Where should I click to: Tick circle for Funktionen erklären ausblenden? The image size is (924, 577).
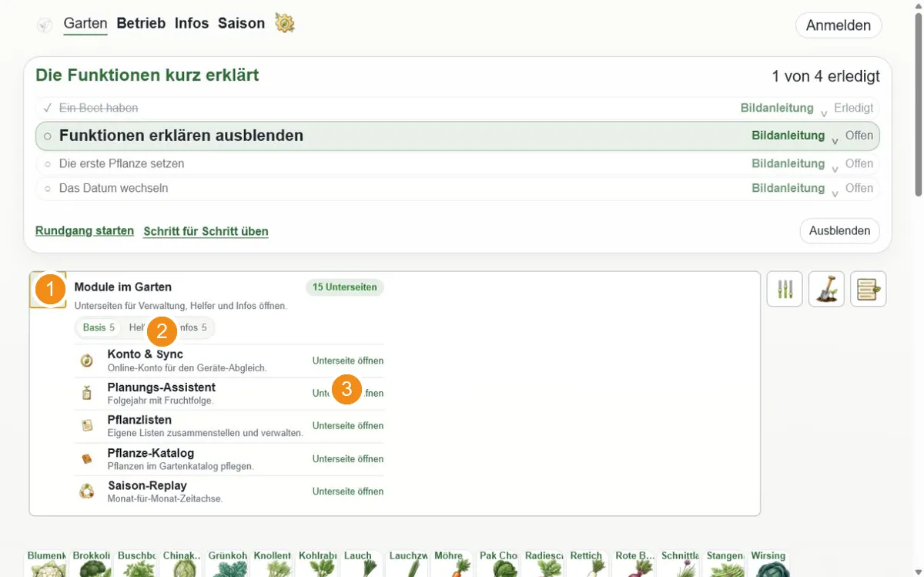coord(47,136)
